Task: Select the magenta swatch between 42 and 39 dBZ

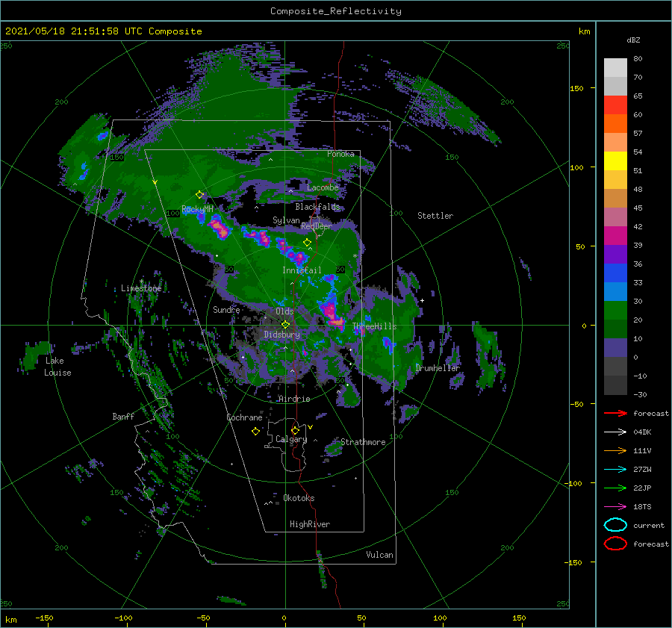Action: tap(615, 236)
